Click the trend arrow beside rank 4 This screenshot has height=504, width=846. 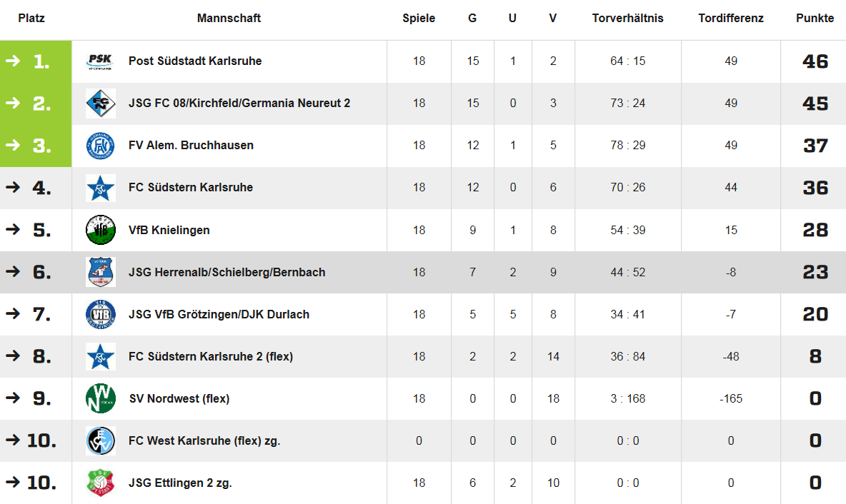point(12,187)
